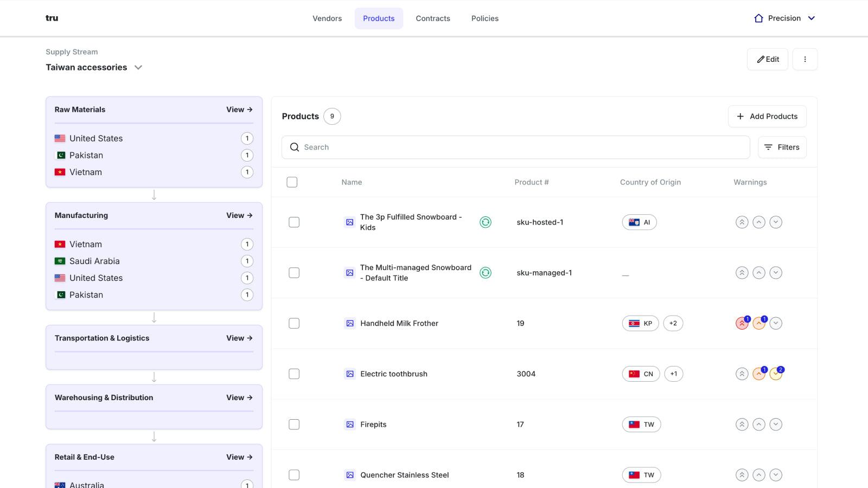The width and height of the screenshot is (868, 488).
Task: Click the orange warning icon for Electric toothbrush
Action: pos(759,374)
